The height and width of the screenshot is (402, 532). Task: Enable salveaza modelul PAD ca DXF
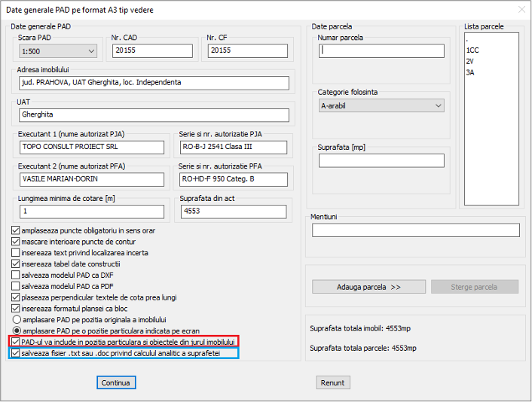16,275
